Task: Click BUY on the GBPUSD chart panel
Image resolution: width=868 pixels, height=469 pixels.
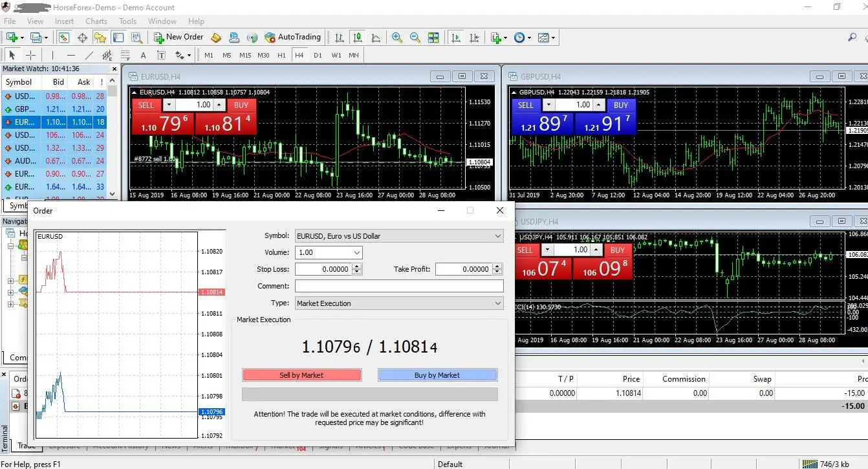Action: (621, 105)
